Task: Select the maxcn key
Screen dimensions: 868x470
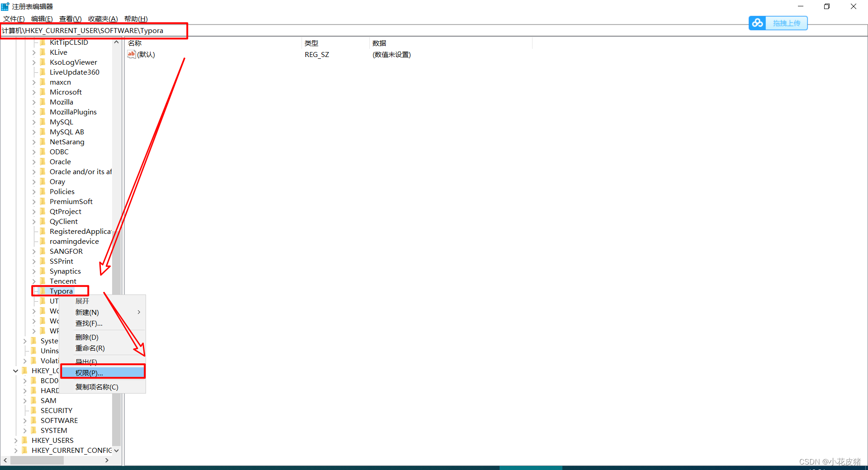Action: click(x=60, y=82)
